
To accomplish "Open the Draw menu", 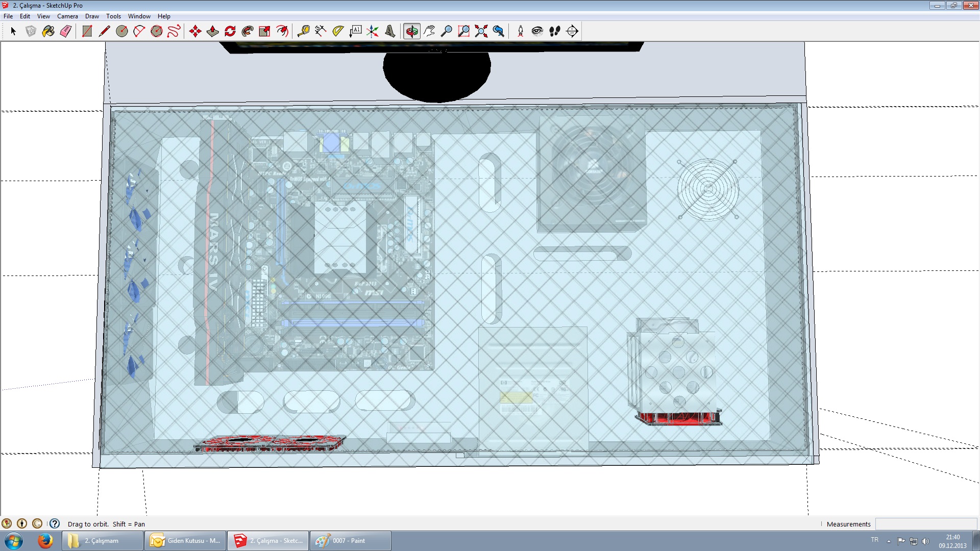I will pos(92,16).
